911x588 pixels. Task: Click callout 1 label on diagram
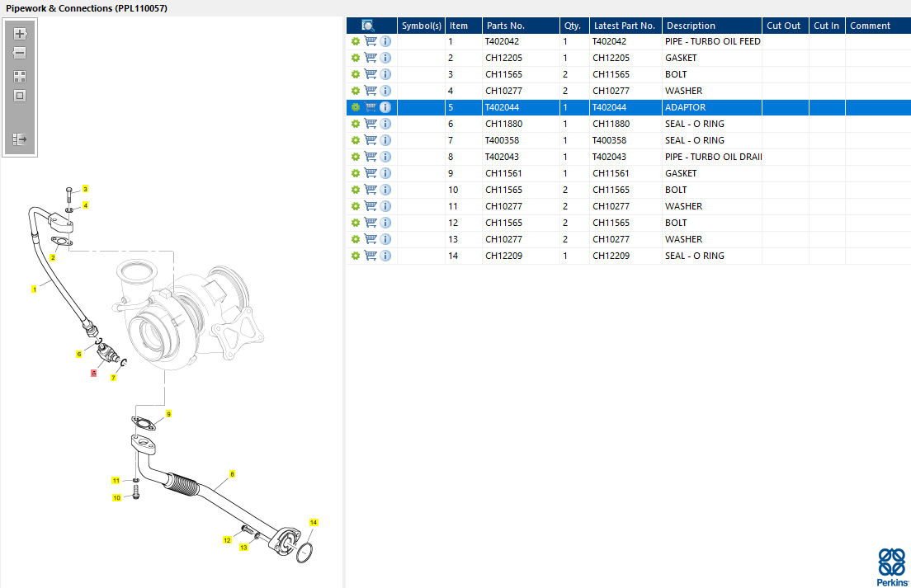(34, 289)
